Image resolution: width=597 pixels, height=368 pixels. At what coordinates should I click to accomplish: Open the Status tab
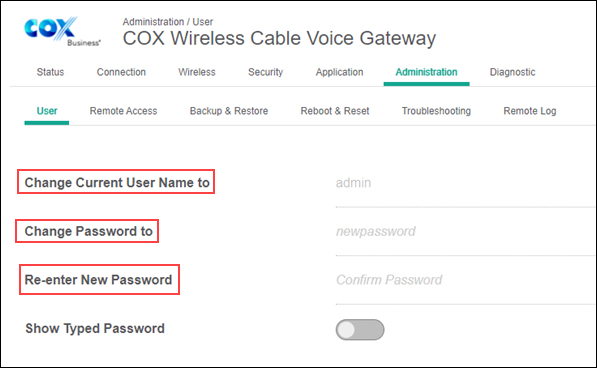[50, 72]
